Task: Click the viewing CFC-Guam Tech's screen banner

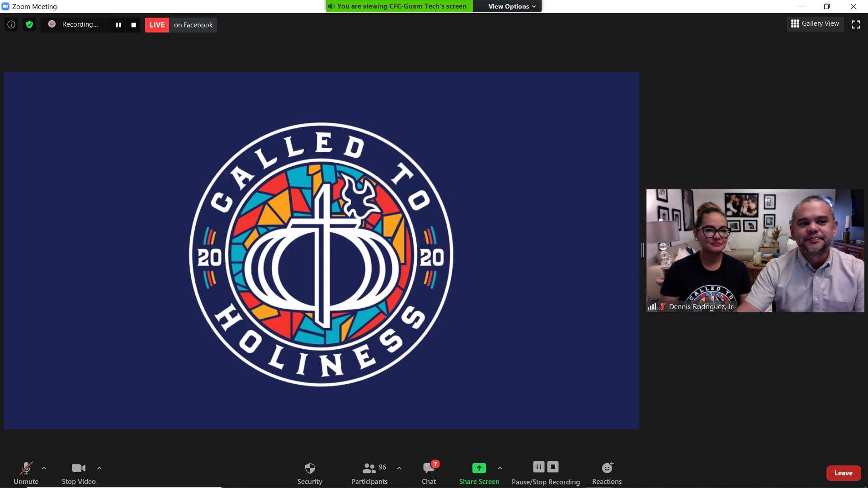Action: (399, 6)
